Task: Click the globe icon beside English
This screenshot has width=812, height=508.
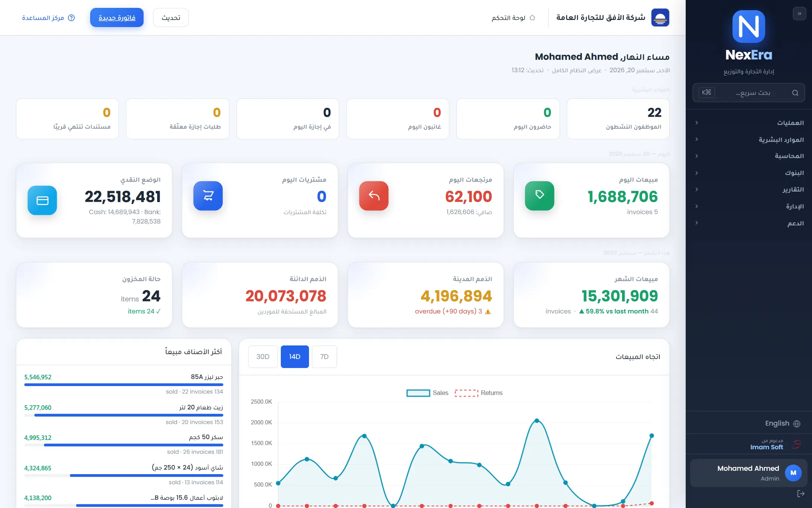Action: [x=797, y=424]
